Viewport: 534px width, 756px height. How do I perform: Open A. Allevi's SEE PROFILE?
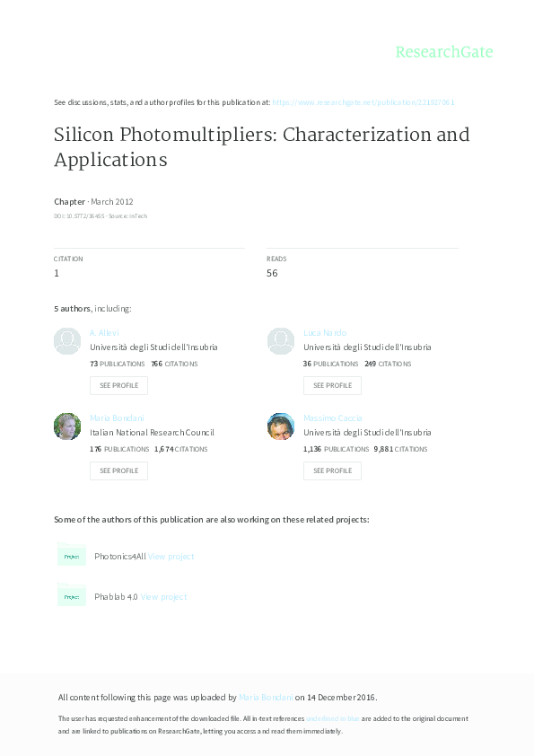118,385
